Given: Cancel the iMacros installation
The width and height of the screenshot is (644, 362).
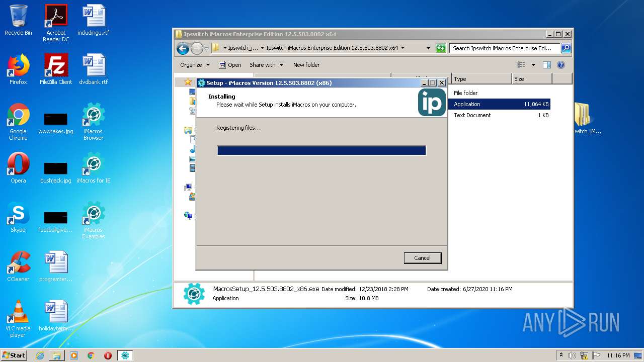Looking at the screenshot, I should pyautogui.click(x=423, y=258).
